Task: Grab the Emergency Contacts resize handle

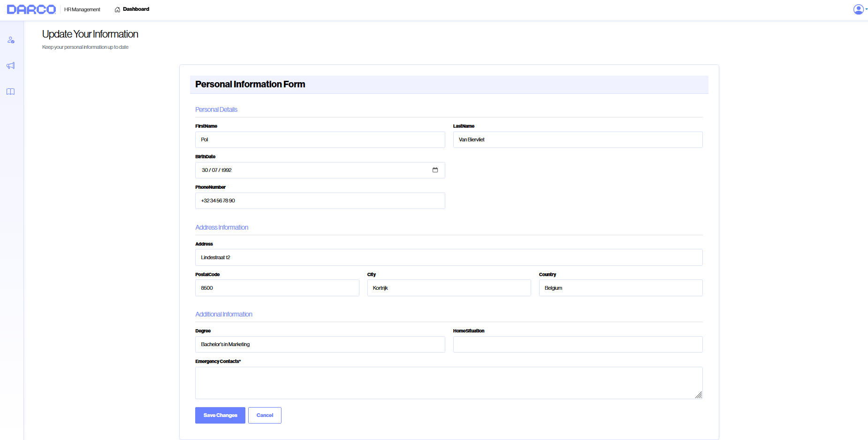Action: coord(698,395)
